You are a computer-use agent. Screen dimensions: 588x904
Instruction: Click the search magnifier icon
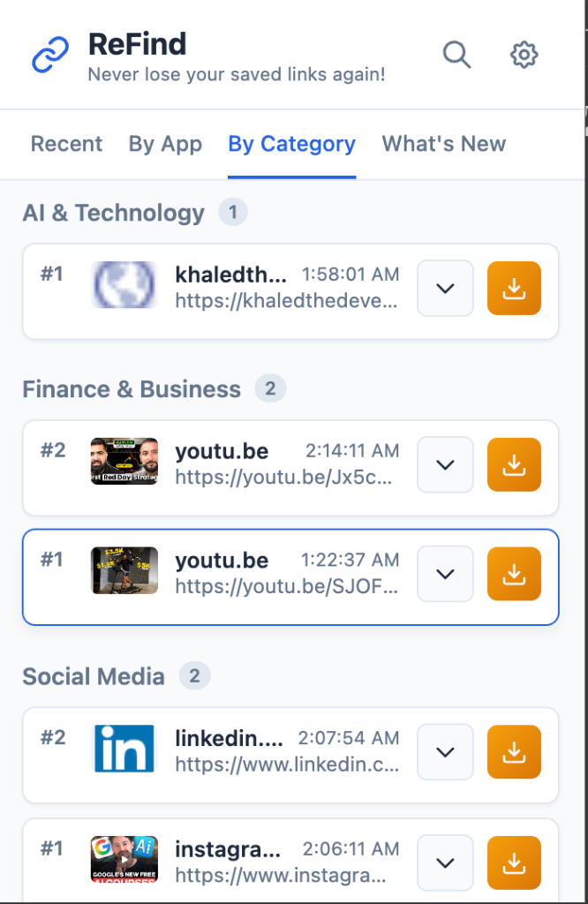[456, 55]
